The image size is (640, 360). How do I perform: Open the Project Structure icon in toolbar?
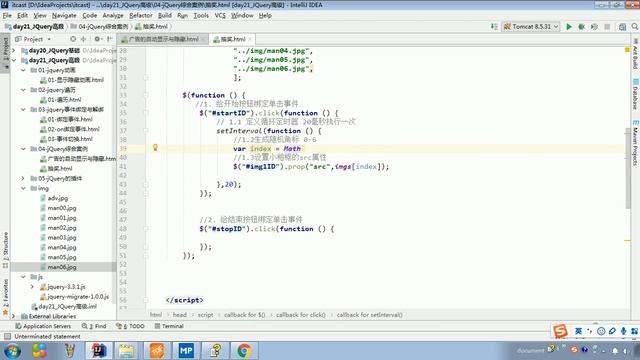pyautogui.click(x=622, y=27)
